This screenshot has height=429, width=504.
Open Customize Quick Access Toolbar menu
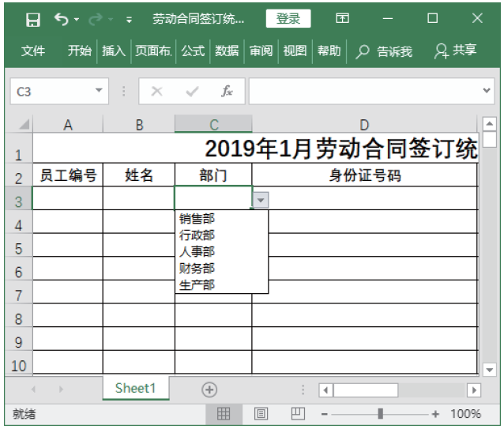click(x=129, y=20)
